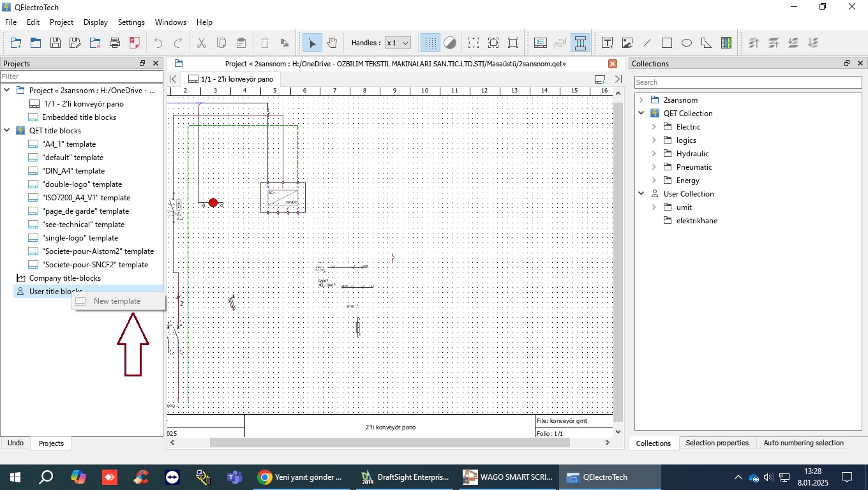Select the ellipse drawing tool
868x490 pixels.
[x=687, y=43]
